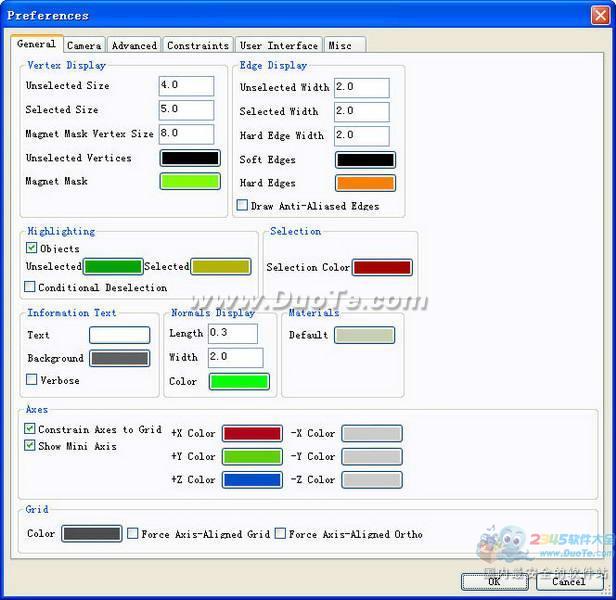Viewport: 616px width, 600px height.
Task: Enable Draw Anti-Aliased Edges checkbox
Action: (x=242, y=206)
